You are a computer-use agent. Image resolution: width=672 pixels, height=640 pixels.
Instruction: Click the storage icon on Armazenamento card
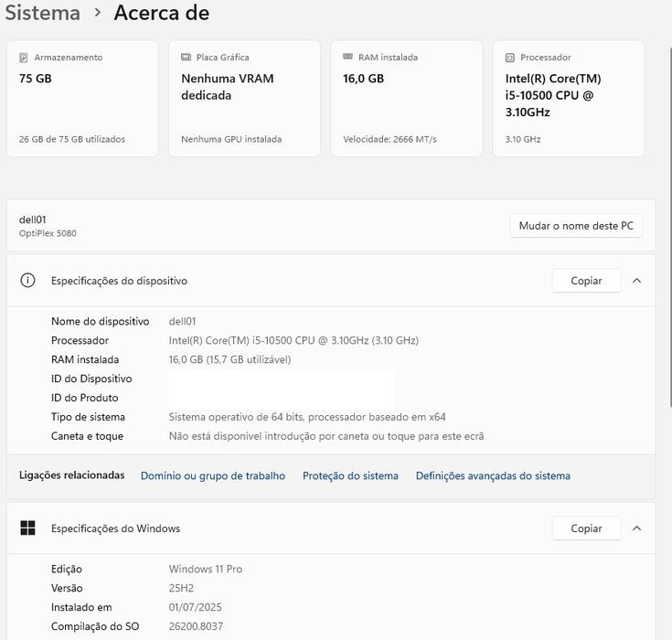pos(23,58)
